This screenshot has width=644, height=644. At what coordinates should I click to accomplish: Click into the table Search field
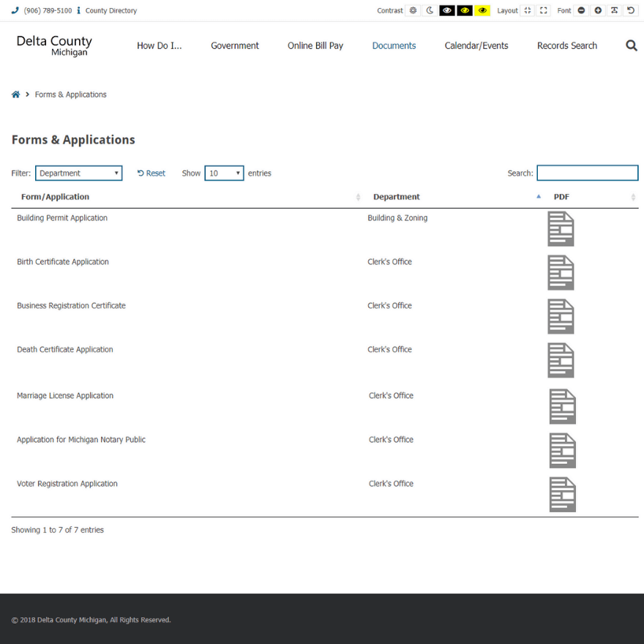click(587, 173)
